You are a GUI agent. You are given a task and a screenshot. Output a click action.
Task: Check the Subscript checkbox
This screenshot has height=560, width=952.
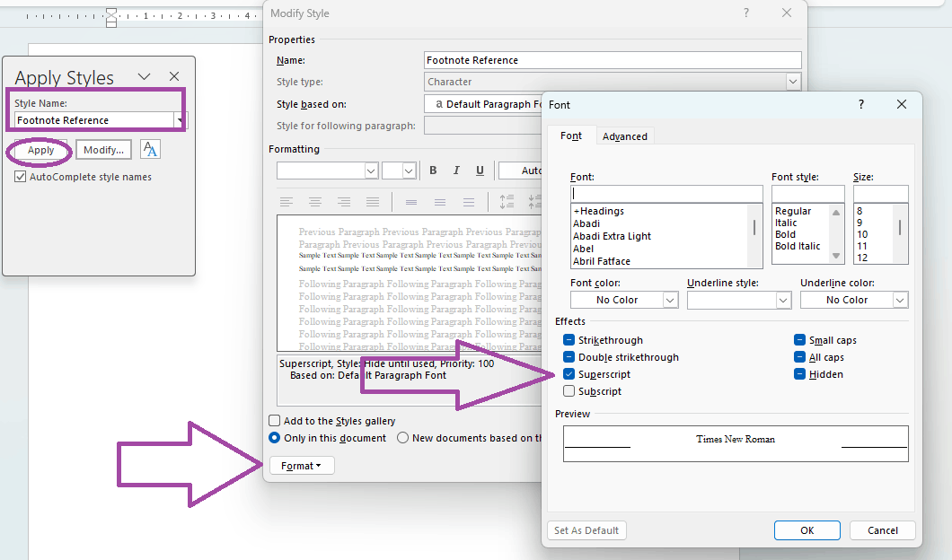click(569, 390)
